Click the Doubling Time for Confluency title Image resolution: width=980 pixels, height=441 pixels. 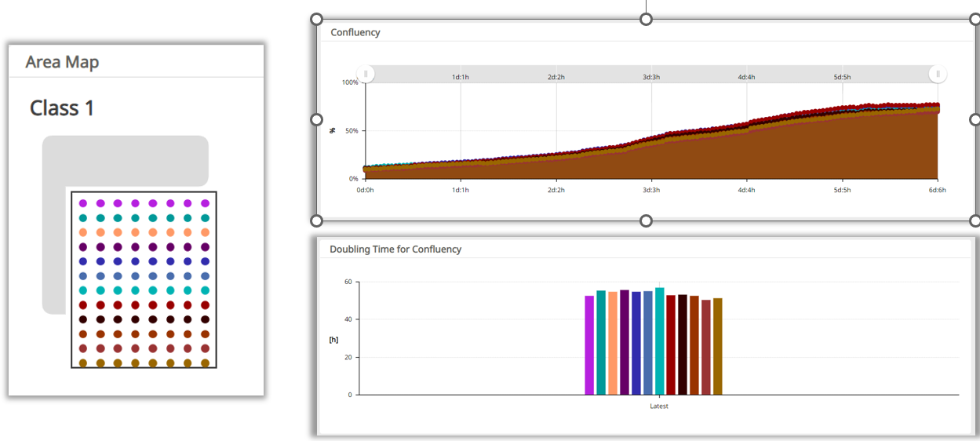coord(395,249)
